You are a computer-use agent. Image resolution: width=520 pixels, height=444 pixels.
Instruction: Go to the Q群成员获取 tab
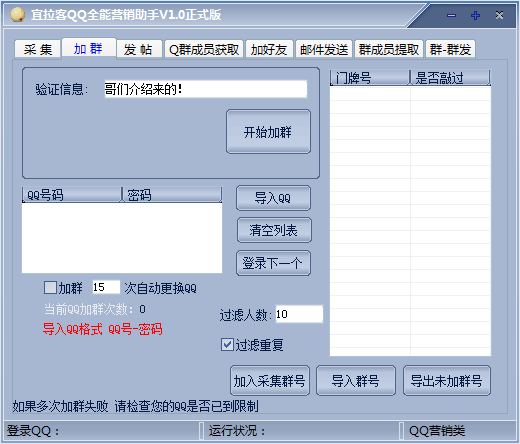(204, 50)
